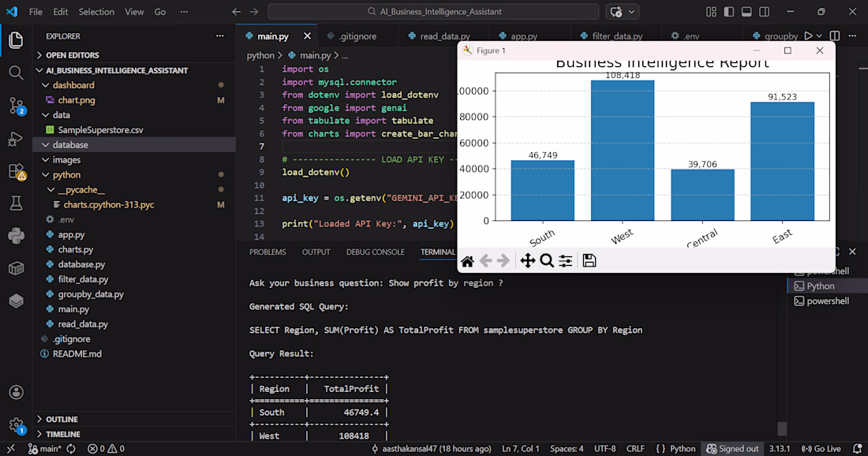
Task: Click Go Live in status bar
Action: [821, 449]
